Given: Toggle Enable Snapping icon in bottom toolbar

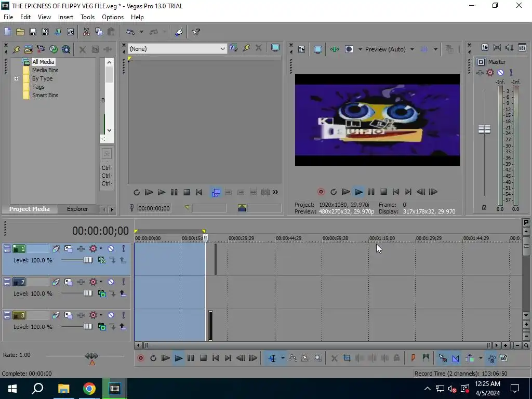Looking at the screenshot, I should coord(443,358).
